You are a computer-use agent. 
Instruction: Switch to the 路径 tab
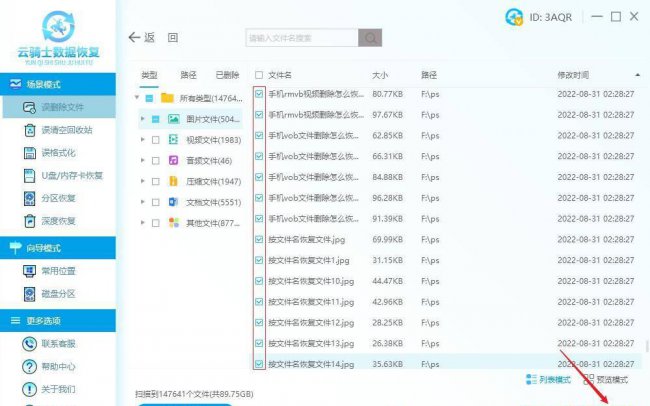pos(188,75)
